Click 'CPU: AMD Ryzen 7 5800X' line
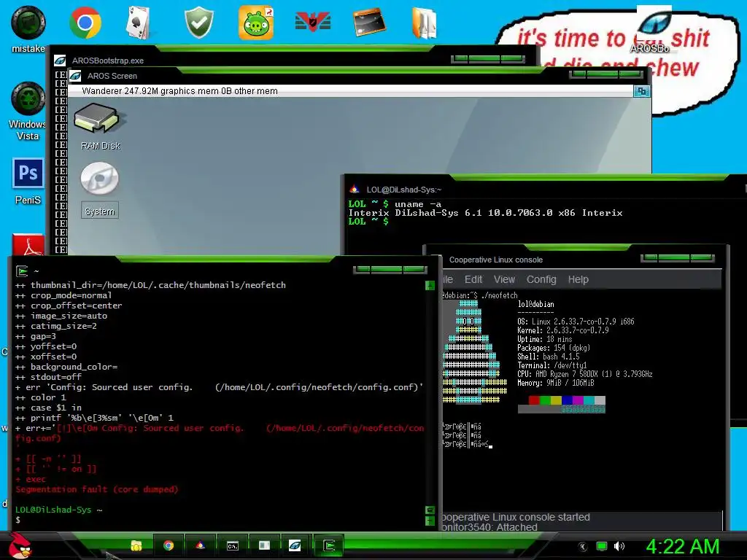 [585, 374]
